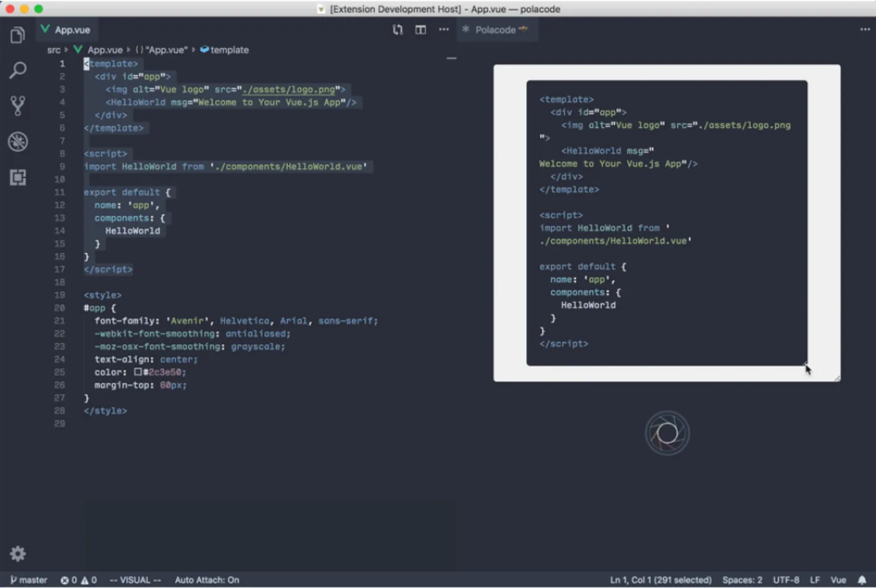The height and width of the screenshot is (588, 876).
Task: Open the Search view in activity bar
Action: tap(18, 70)
